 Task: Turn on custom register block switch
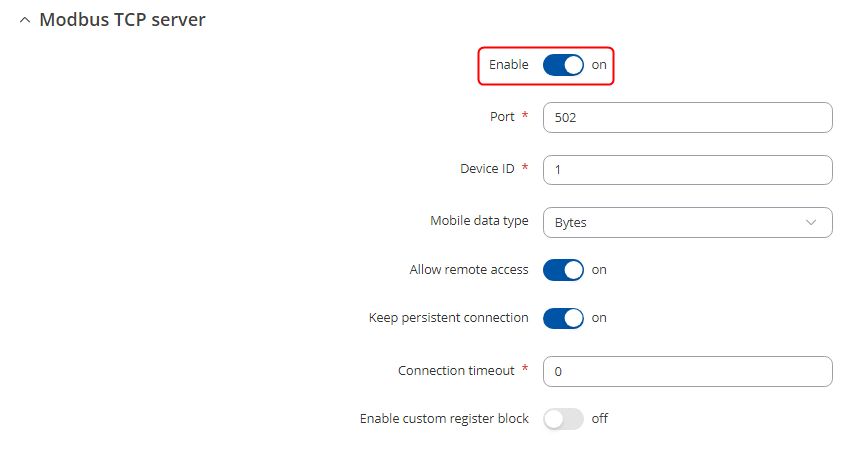point(563,419)
